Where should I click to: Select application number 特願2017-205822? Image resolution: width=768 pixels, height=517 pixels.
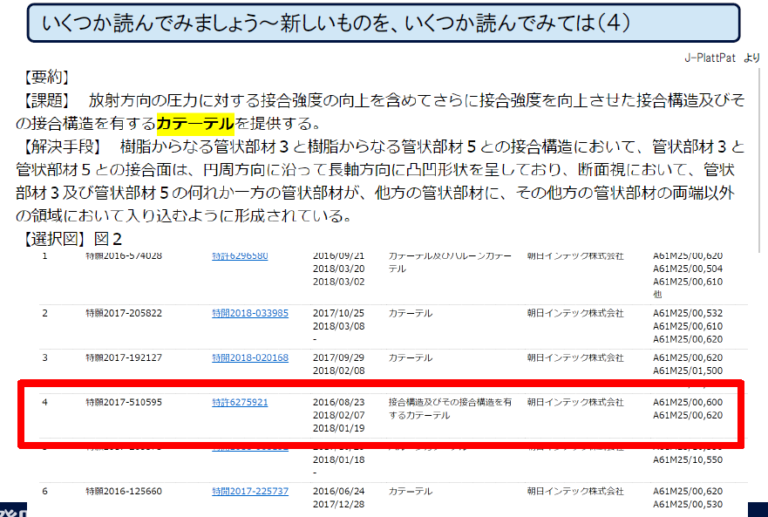(123, 313)
